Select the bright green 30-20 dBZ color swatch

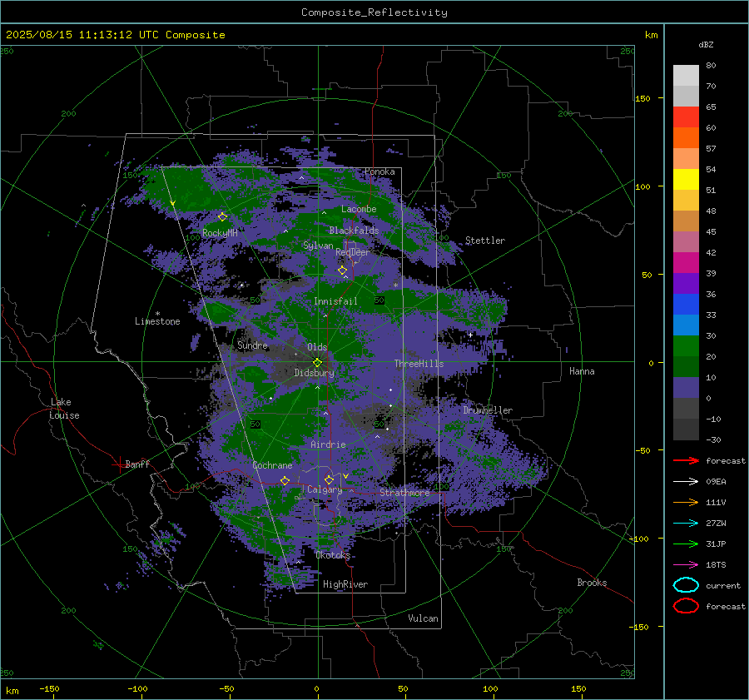click(686, 345)
